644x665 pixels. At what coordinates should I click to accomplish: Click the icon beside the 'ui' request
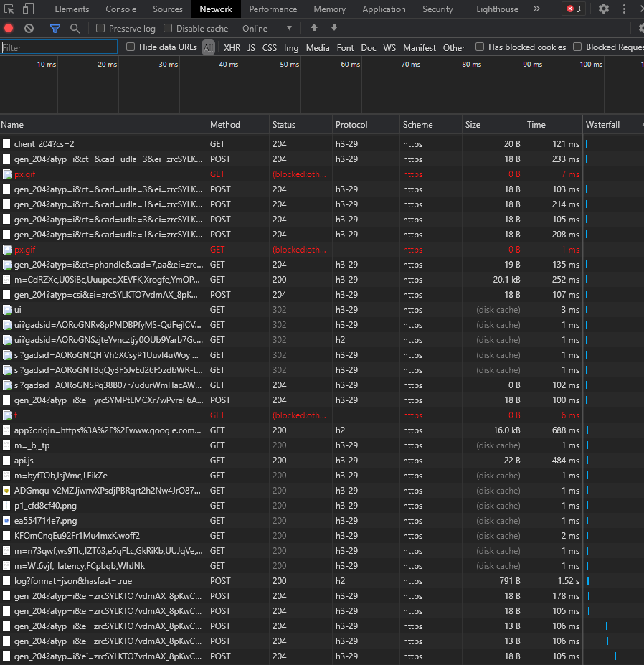tap(6, 310)
